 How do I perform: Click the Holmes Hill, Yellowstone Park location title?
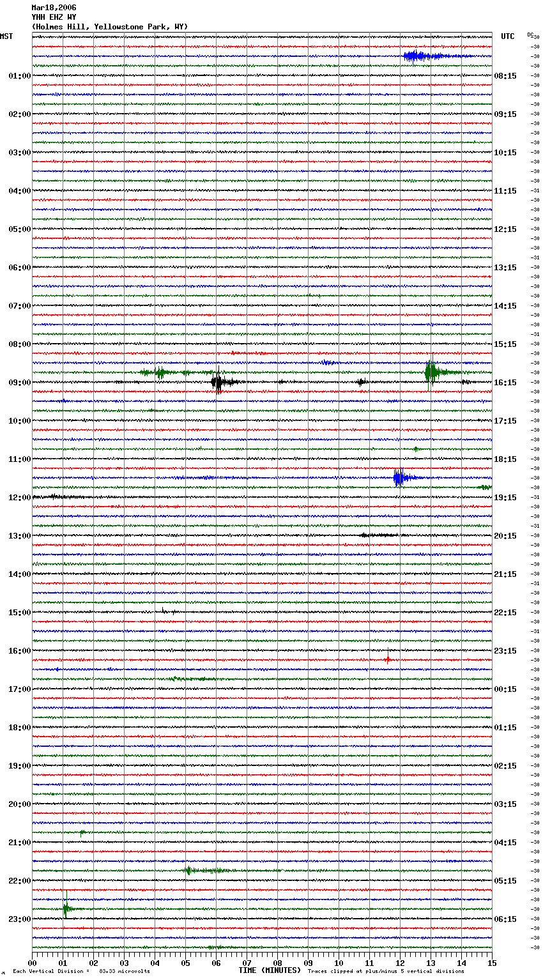click(110, 27)
